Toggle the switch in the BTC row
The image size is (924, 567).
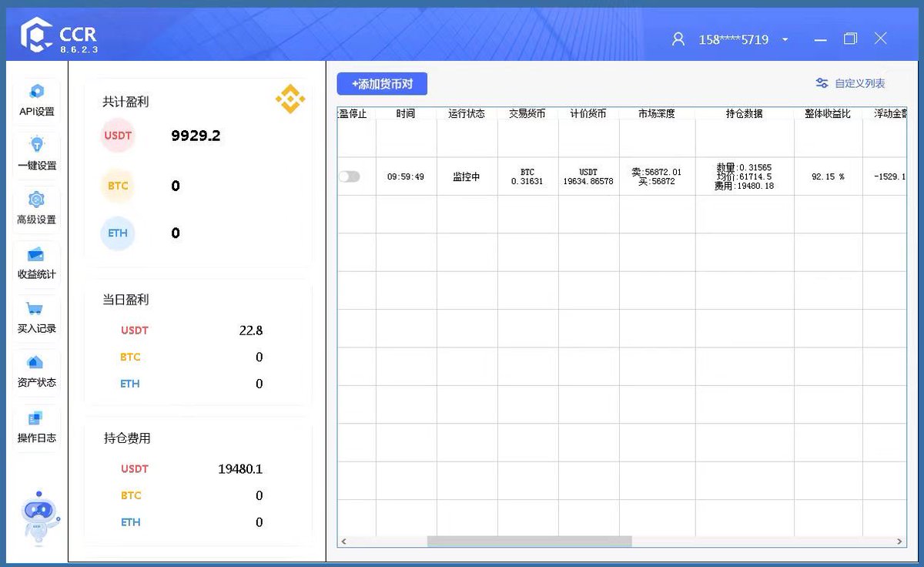[x=349, y=176]
